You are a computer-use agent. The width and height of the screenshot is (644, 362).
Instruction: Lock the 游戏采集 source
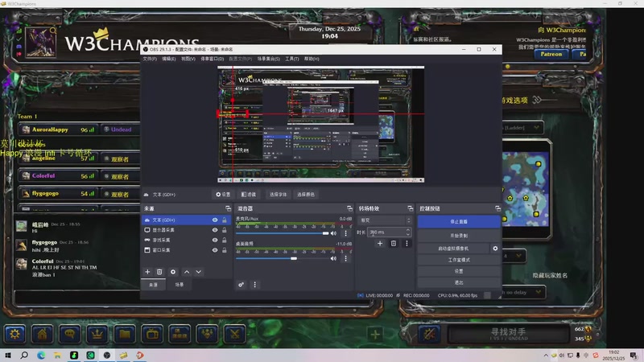225,240
